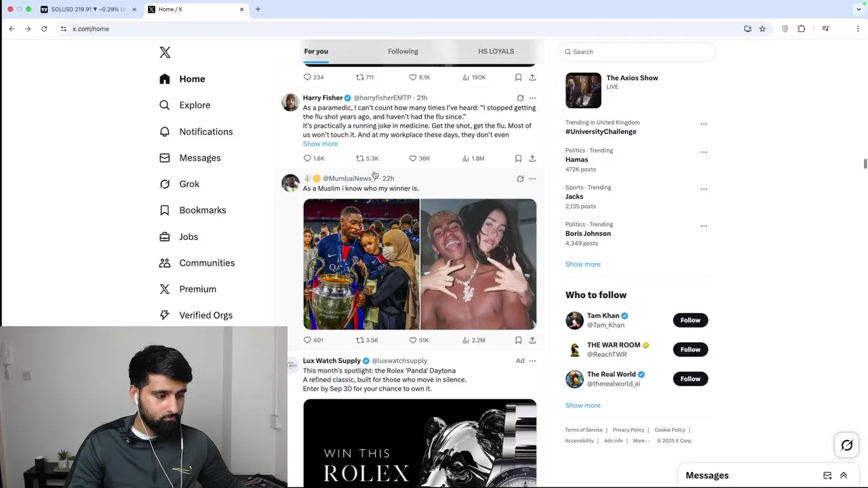Reload the browser page

click(x=44, y=28)
